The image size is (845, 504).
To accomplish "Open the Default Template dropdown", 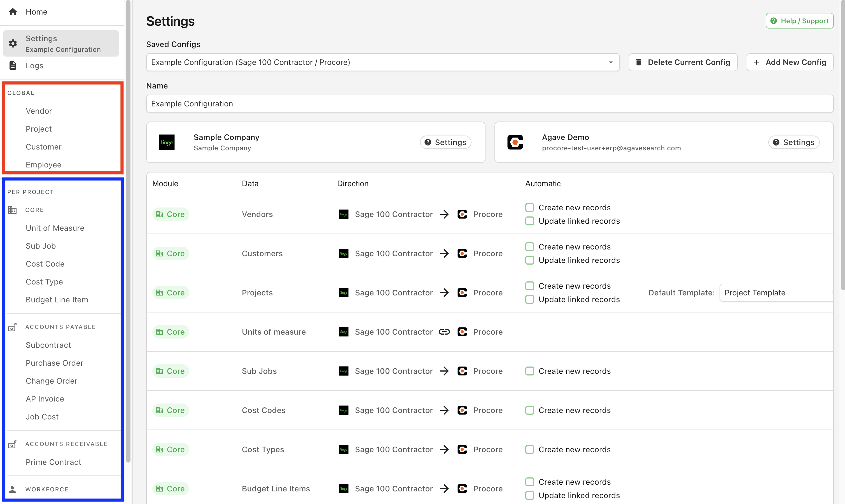I will (x=776, y=293).
